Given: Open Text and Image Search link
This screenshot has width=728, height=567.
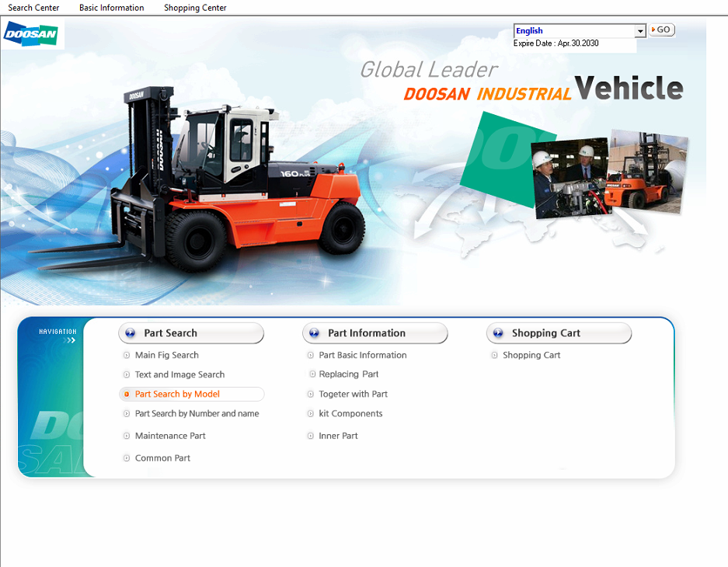Looking at the screenshot, I should tap(179, 374).
